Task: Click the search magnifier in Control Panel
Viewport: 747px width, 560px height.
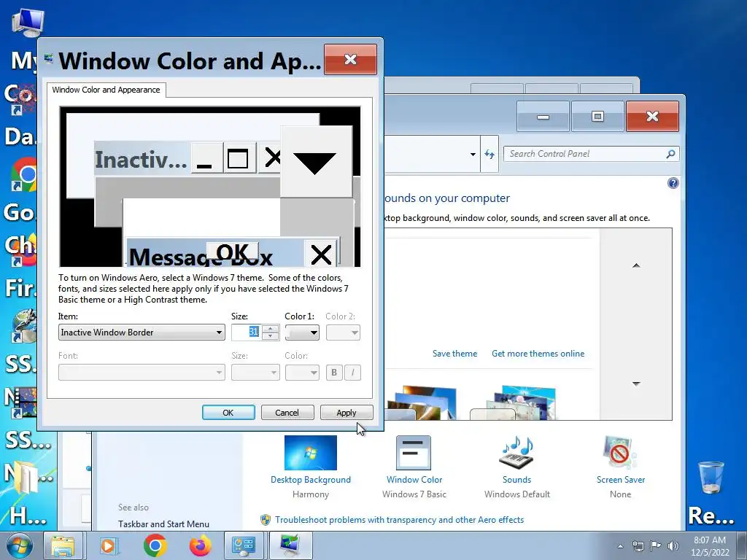Action: pos(670,154)
